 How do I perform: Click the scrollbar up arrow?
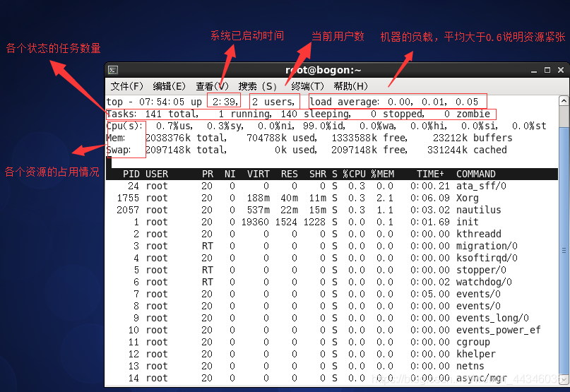564,100
